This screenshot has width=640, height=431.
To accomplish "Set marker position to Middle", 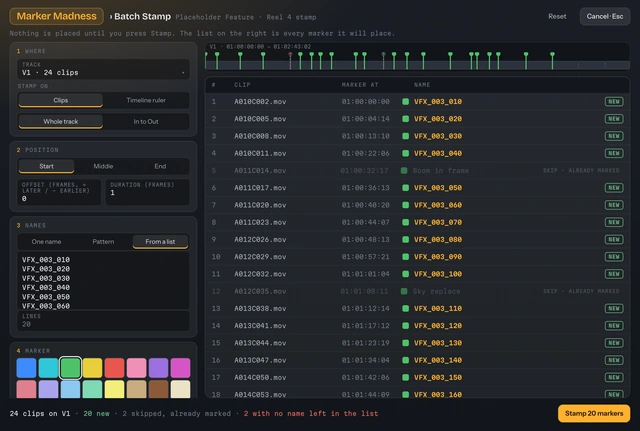I will [x=103, y=166].
